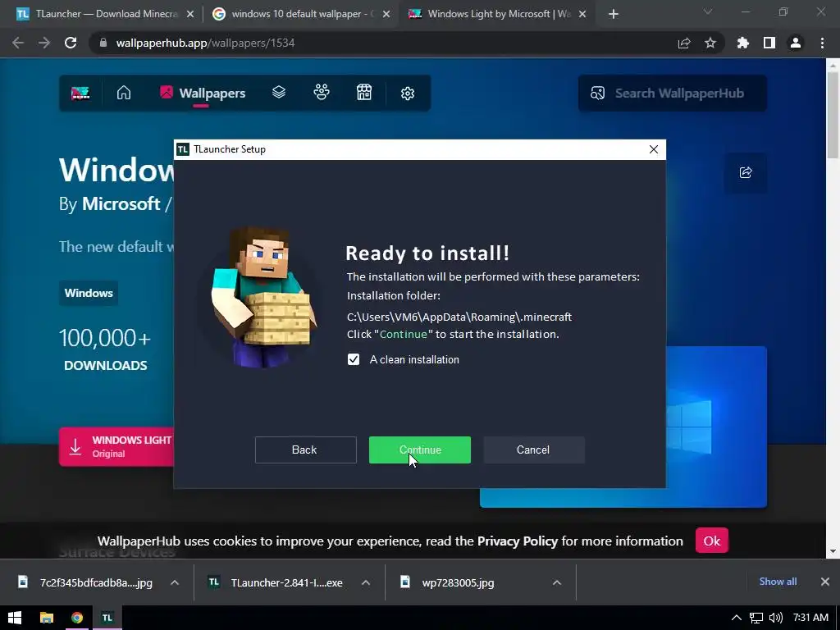Expand options for 7c2f345bdfcadb8a jpg download
This screenshot has width=840, height=630.
coord(175,582)
